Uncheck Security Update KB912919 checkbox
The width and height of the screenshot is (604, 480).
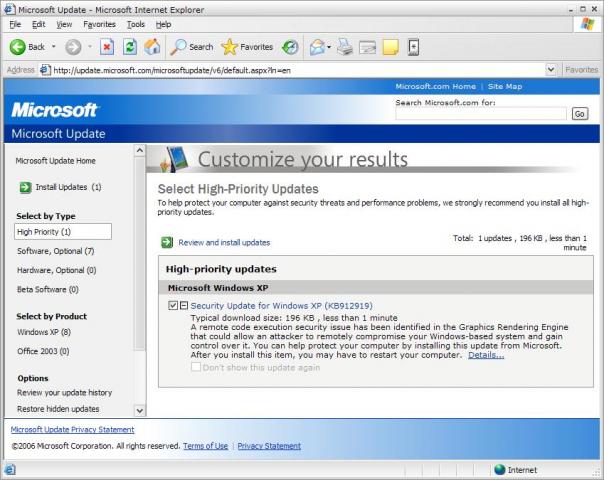tap(173, 305)
